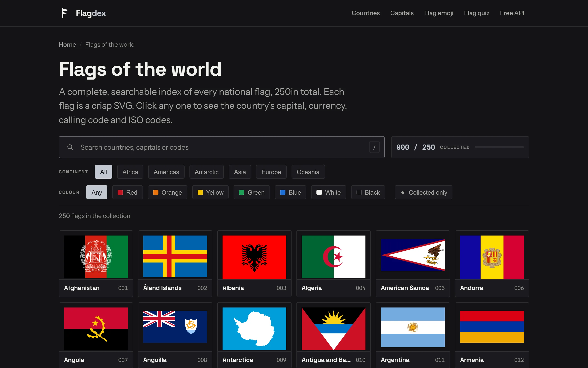Click the Flags of the world breadcrumb
Viewport: 588px width, 368px height.
click(x=110, y=45)
